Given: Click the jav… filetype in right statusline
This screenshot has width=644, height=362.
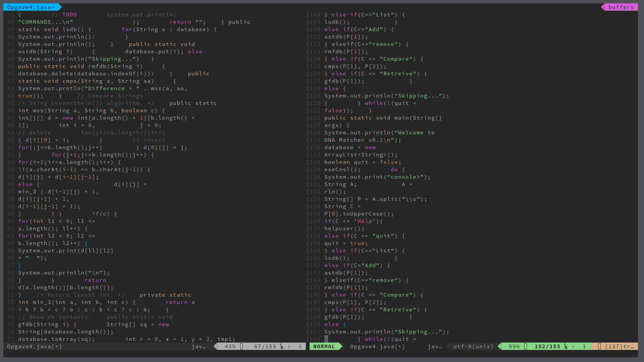Looking at the screenshot, I should point(435,347).
